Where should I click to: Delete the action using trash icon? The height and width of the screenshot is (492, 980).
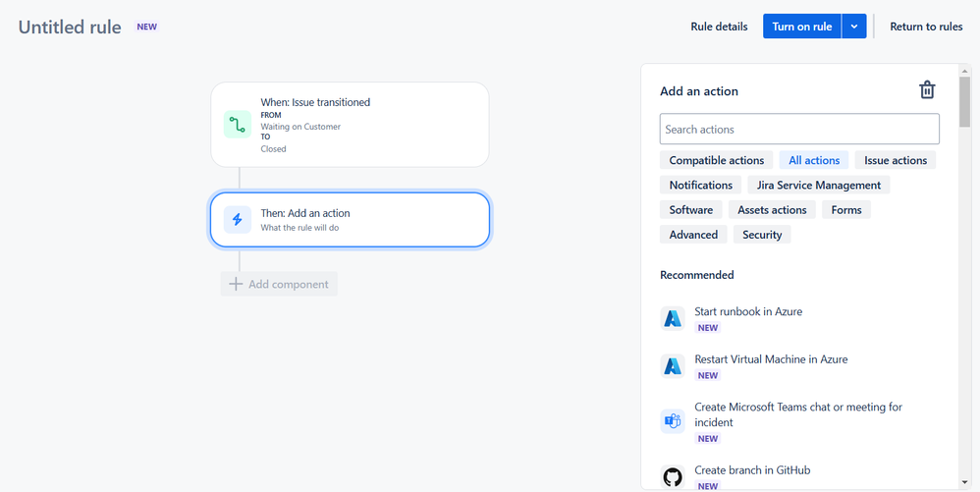[x=927, y=90]
